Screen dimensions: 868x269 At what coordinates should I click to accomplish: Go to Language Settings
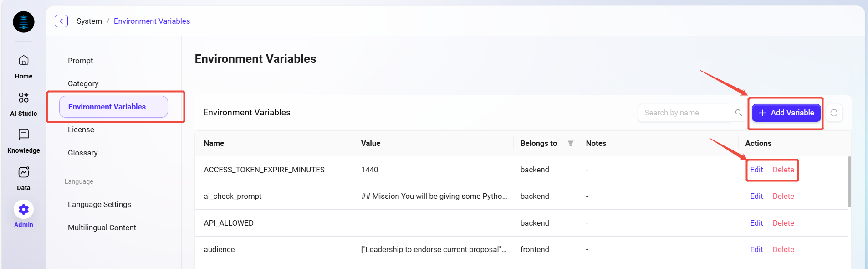(x=99, y=204)
